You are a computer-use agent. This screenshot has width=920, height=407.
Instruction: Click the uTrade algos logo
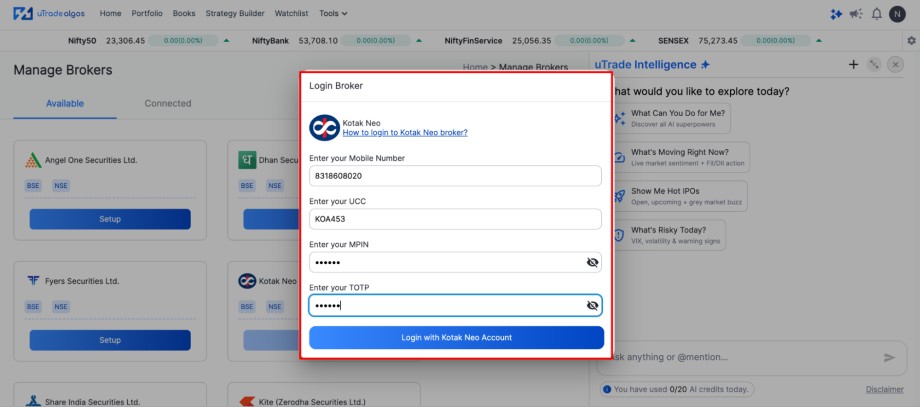point(51,13)
